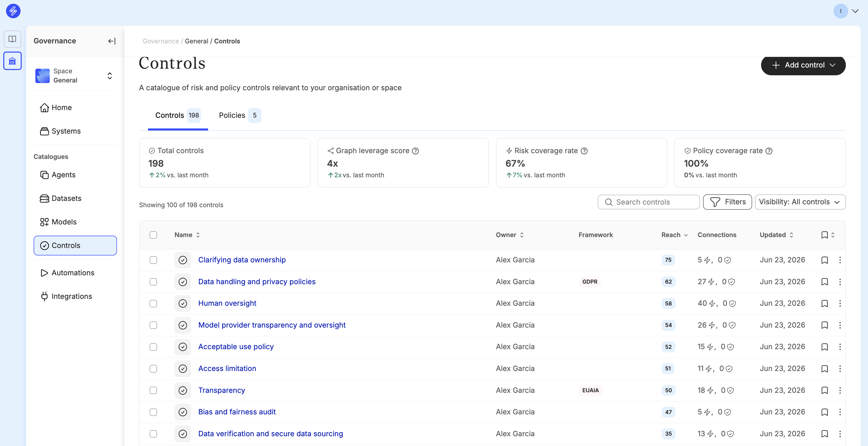The width and height of the screenshot is (868, 446).
Task: Open the Add control dropdown button
Action: coord(803,65)
